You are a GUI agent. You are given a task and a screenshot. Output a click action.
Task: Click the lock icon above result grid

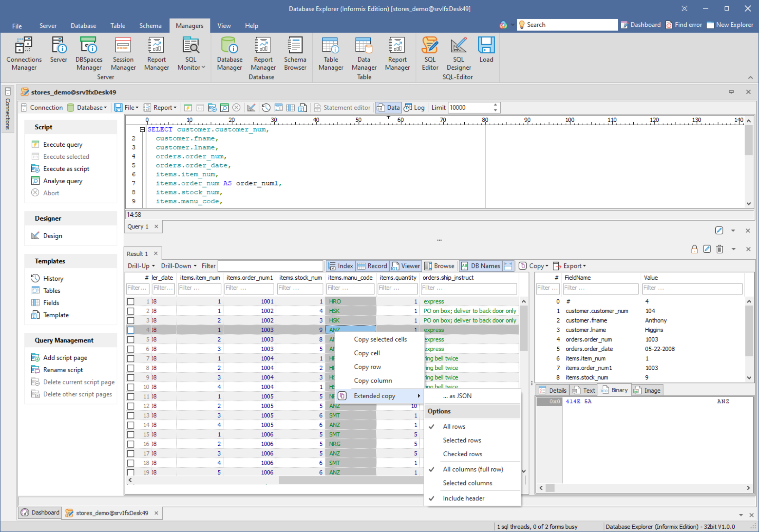click(694, 249)
